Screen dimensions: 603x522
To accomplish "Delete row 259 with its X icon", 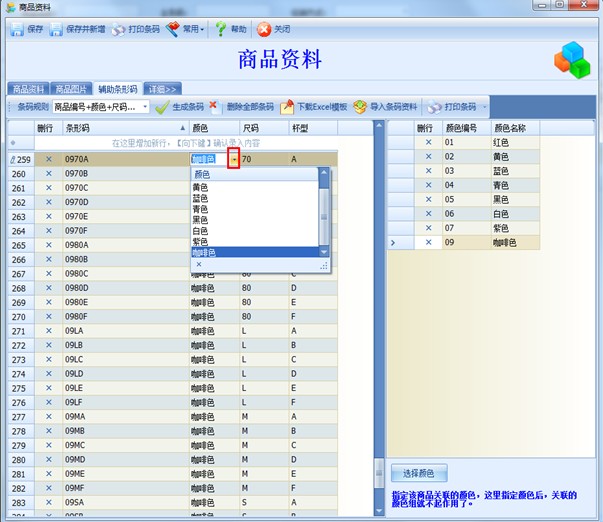I will (48, 159).
